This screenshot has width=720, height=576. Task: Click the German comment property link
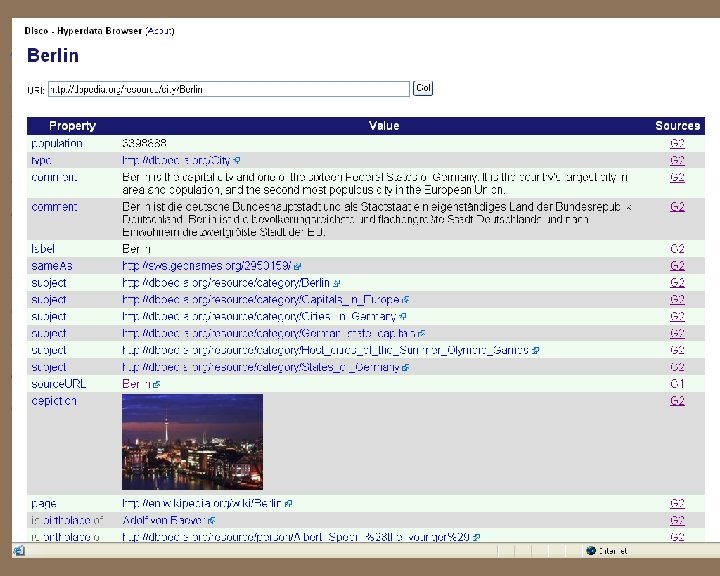(x=54, y=207)
